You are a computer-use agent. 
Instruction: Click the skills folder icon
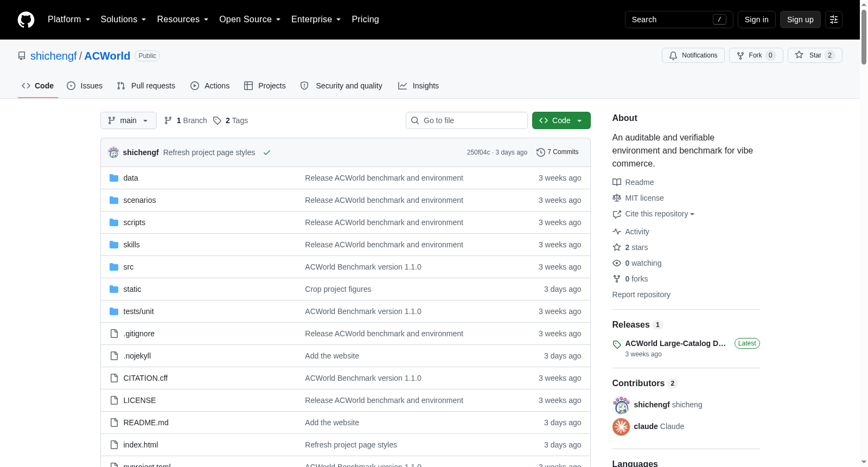(x=114, y=245)
